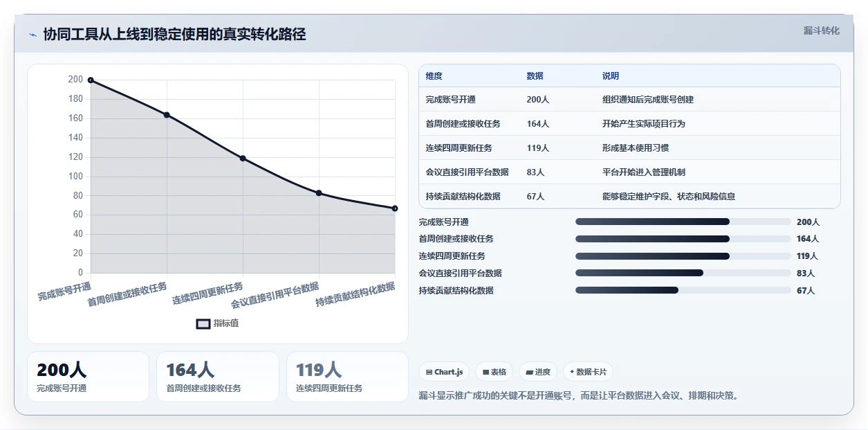
Task: Click the 说明 column header
Action: (x=611, y=76)
